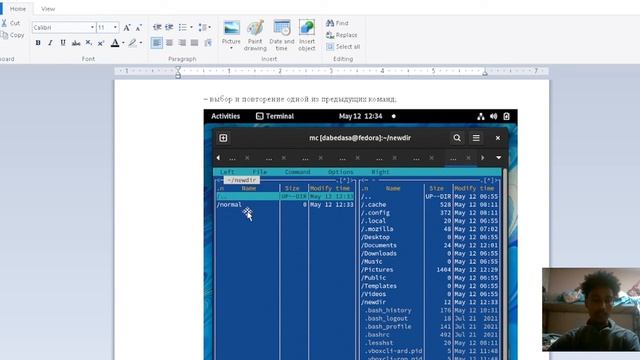Open Right menu in Midnight Commander
The width and height of the screenshot is (640, 360).
tap(380, 172)
